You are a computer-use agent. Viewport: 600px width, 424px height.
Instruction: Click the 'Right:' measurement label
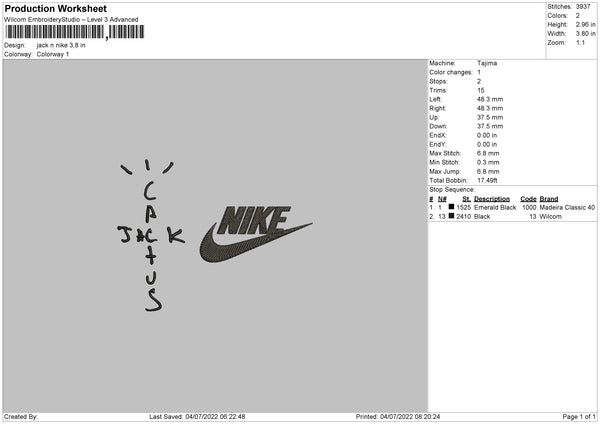[437, 108]
